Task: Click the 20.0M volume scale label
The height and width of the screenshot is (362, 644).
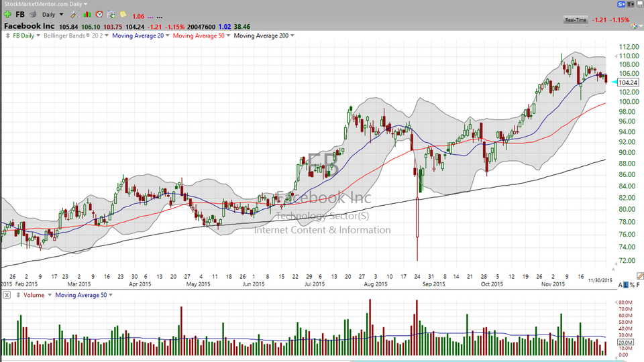Action: (x=625, y=343)
